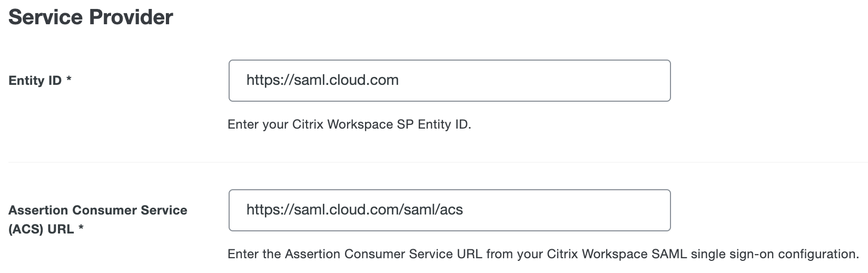Click the divider line between the fields
868x273 pixels.
click(434, 162)
